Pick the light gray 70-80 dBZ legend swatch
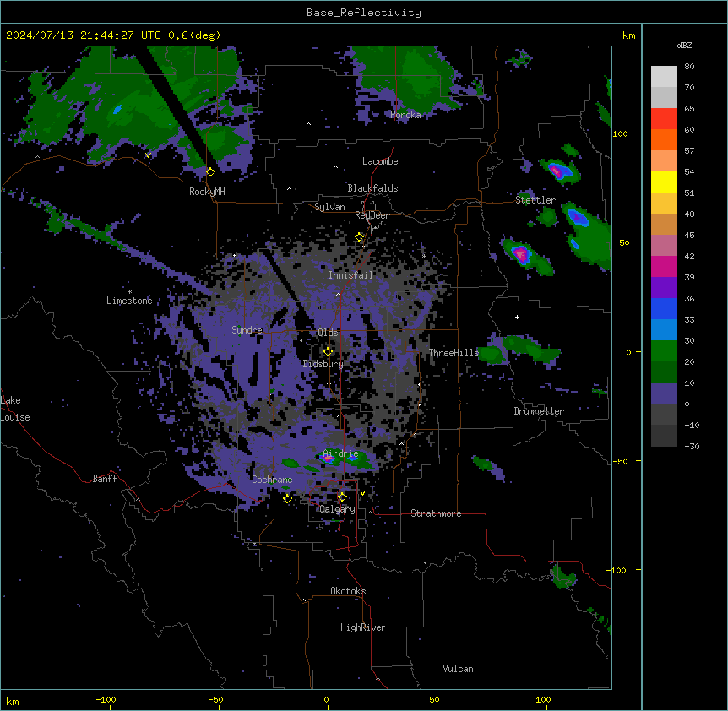This screenshot has height=711, width=728. click(x=664, y=77)
